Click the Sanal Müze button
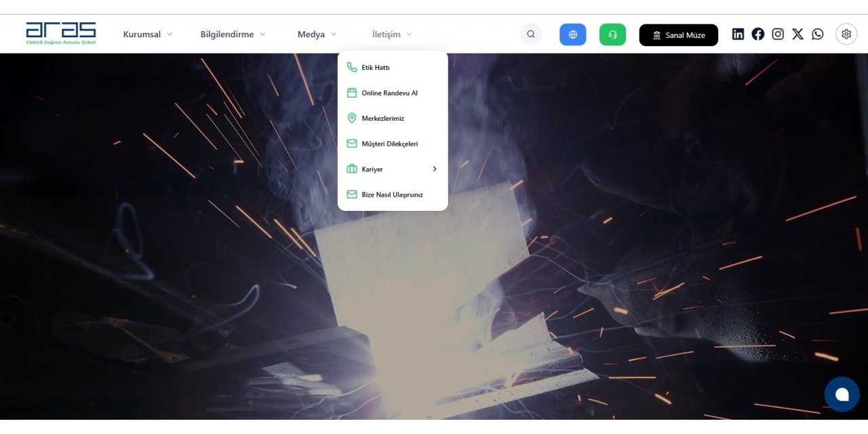Image resolution: width=868 pixels, height=434 pixels. click(x=678, y=35)
